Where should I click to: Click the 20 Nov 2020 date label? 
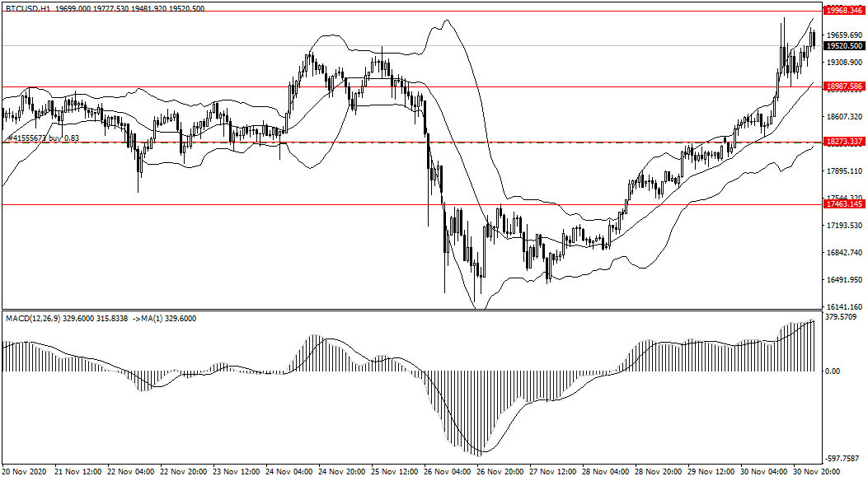click(x=24, y=473)
